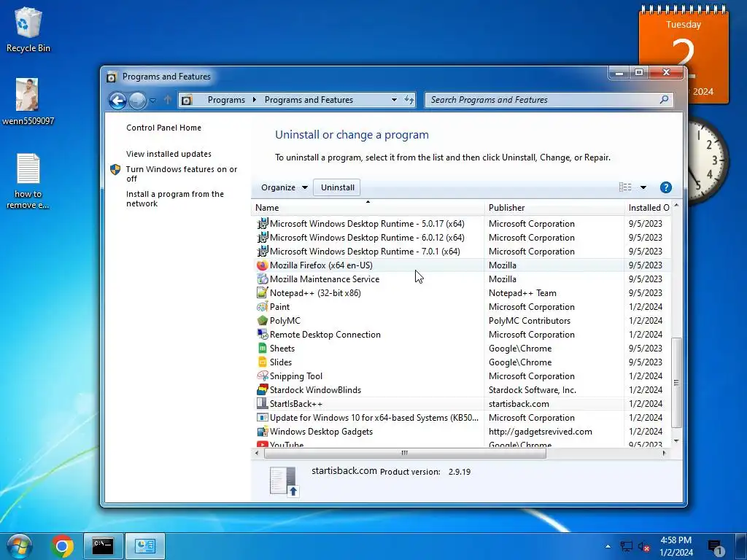747x560 pixels.
Task: Open the recent pages dropdown arrow
Action: point(152,101)
